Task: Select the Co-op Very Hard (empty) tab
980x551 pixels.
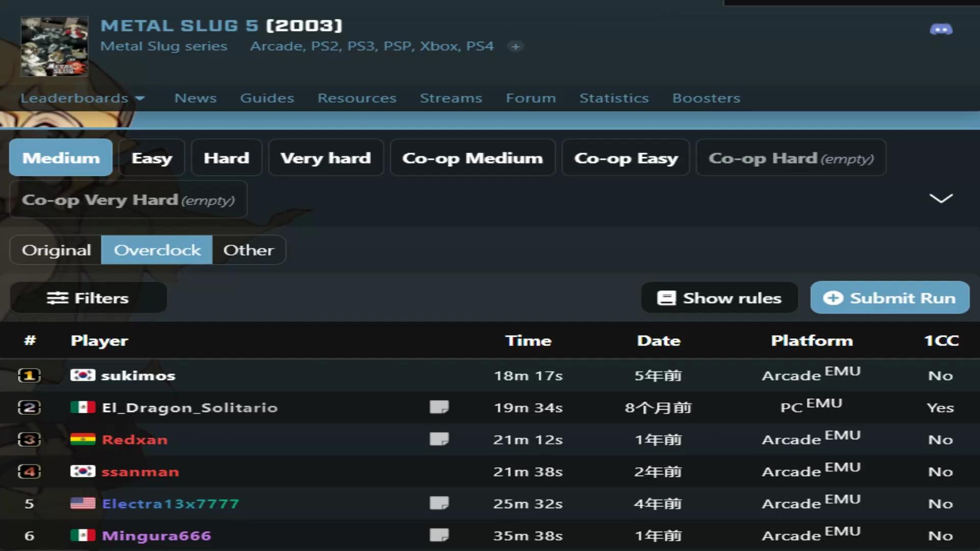Action: point(128,199)
